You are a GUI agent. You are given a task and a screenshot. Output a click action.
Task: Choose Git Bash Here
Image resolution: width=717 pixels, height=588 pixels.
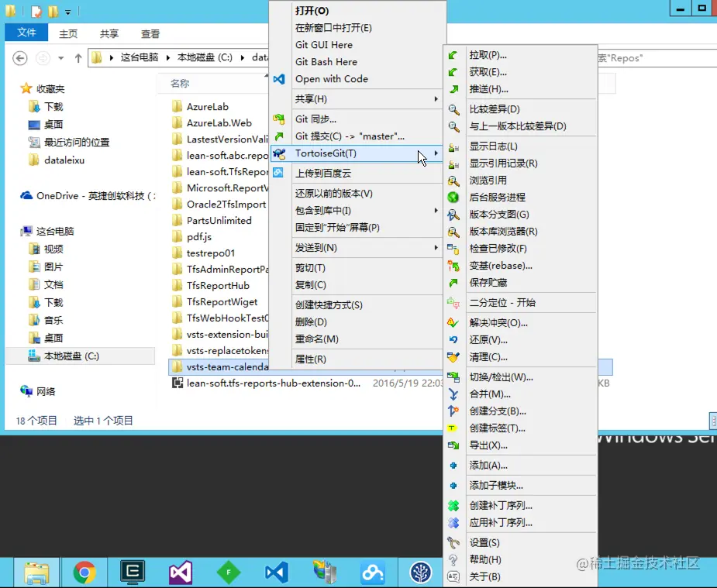(357, 62)
